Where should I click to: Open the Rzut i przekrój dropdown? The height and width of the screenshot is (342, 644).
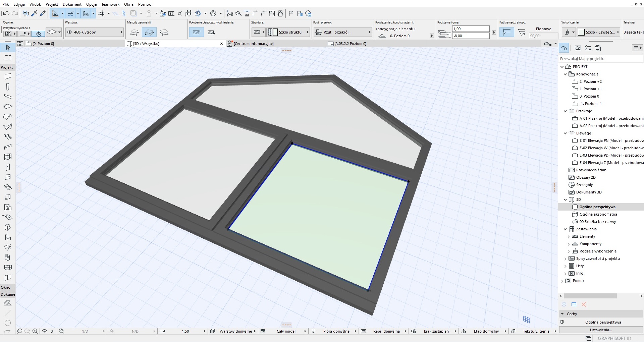(342, 32)
